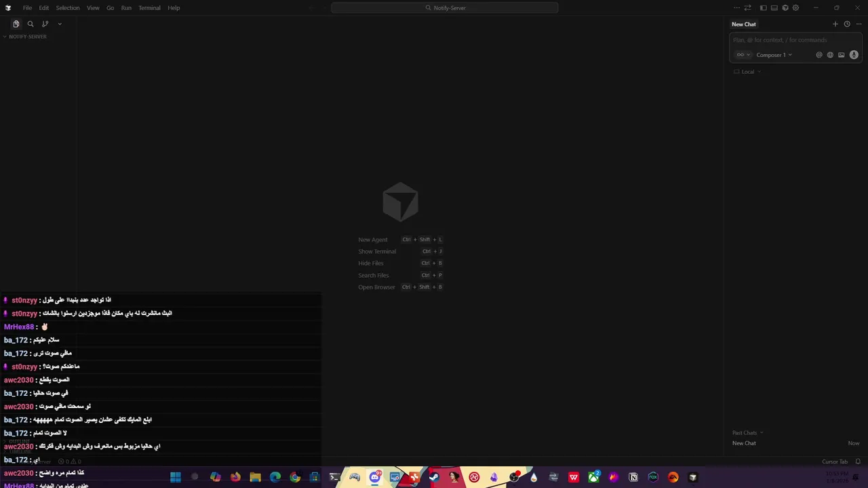
Task: Open the sidebar Search magnifier icon
Action: point(31,24)
